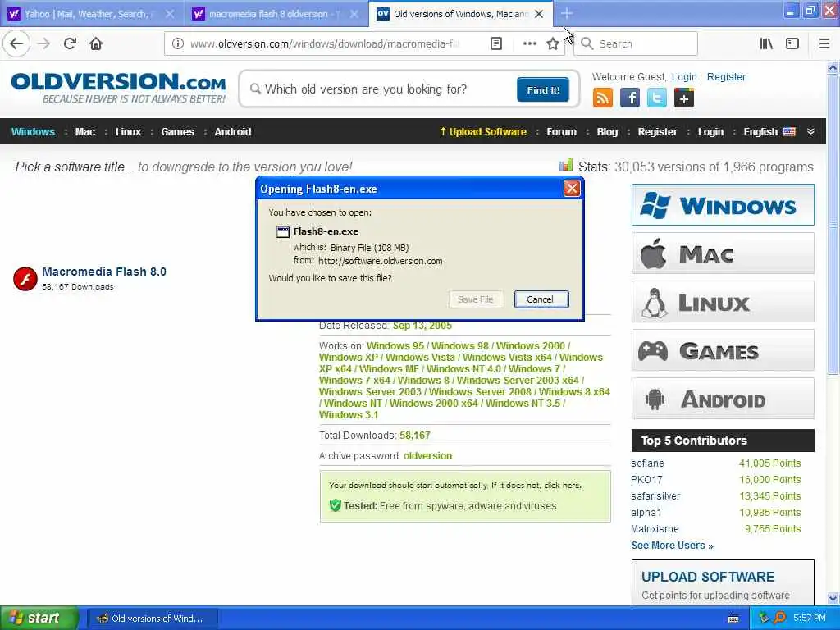
Task: Open the Games navigation menu item
Action: coord(177,132)
